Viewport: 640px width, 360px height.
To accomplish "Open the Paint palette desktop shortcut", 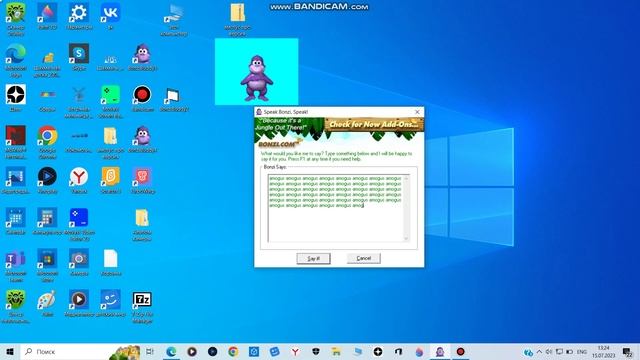I will tap(47, 303).
